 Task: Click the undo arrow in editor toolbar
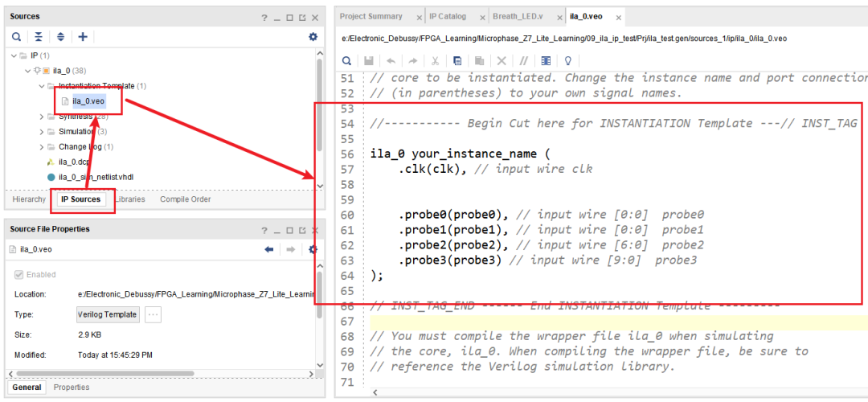coord(391,60)
